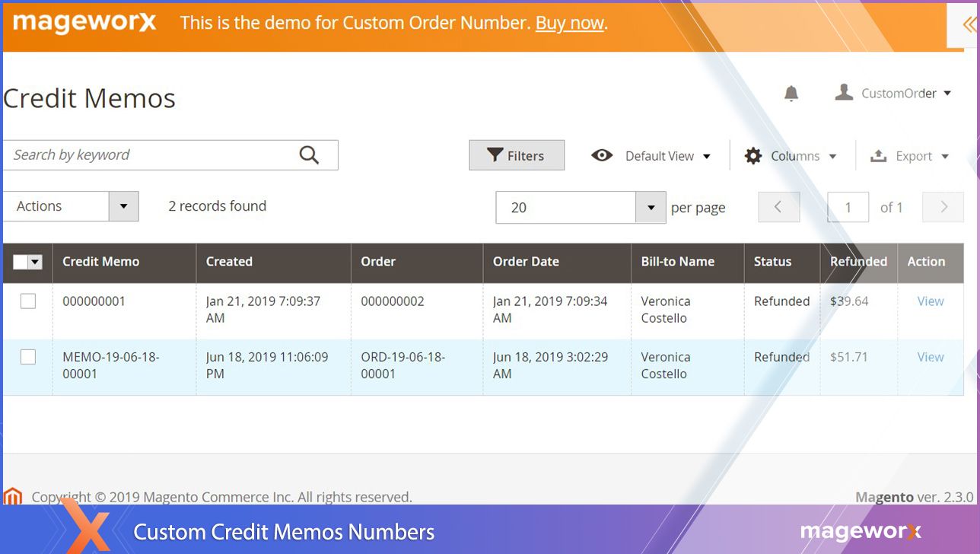The image size is (980, 554).
Task: Click the CustomOrder user account icon
Action: coord(843,93)
